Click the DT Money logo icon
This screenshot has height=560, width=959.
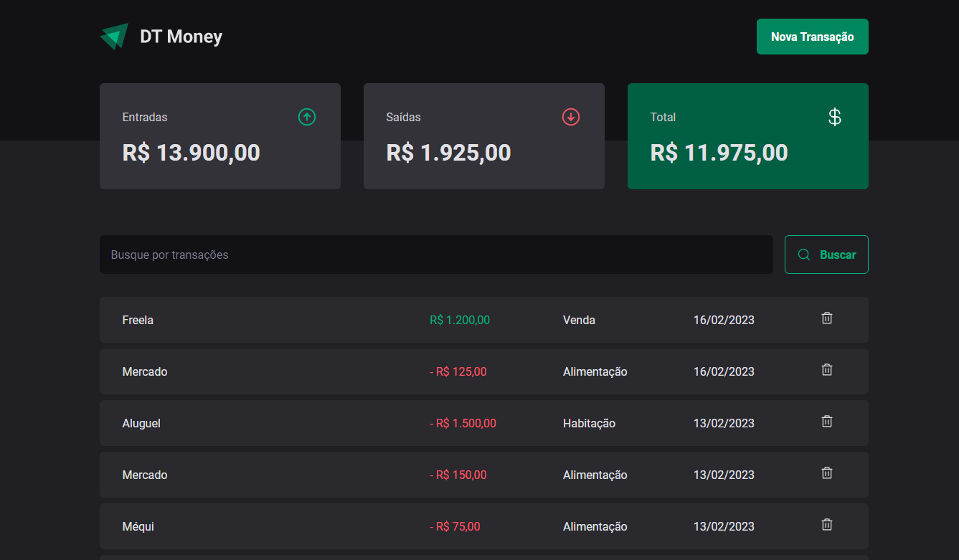[x=114, y=34]
